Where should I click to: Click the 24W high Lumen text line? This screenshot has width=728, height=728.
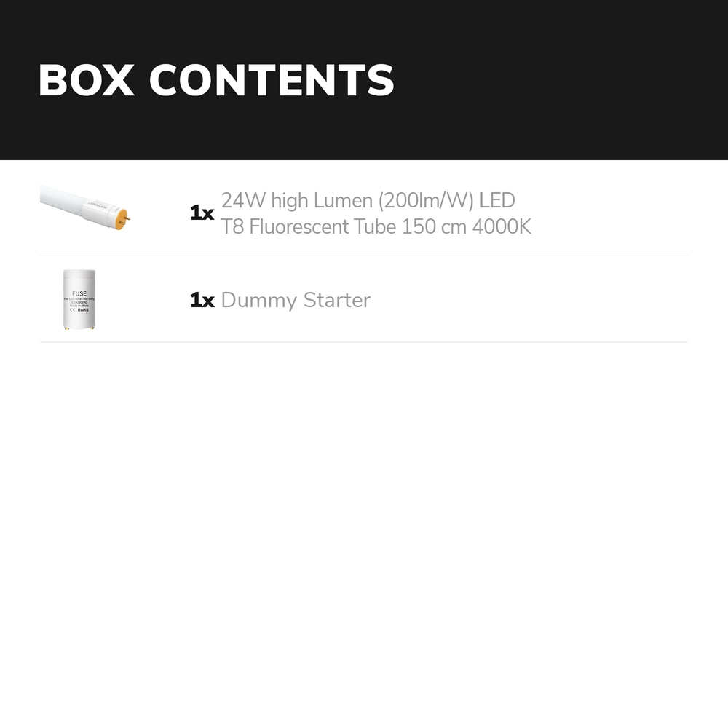coord(368,200)
